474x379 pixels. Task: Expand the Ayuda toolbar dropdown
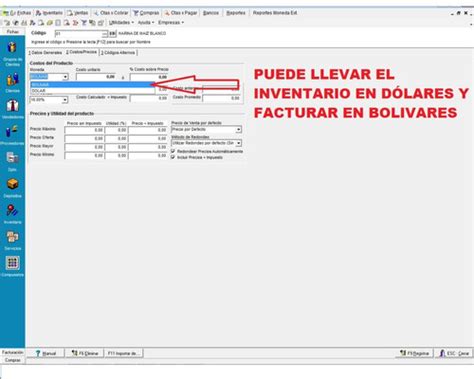tap(146, 23)
